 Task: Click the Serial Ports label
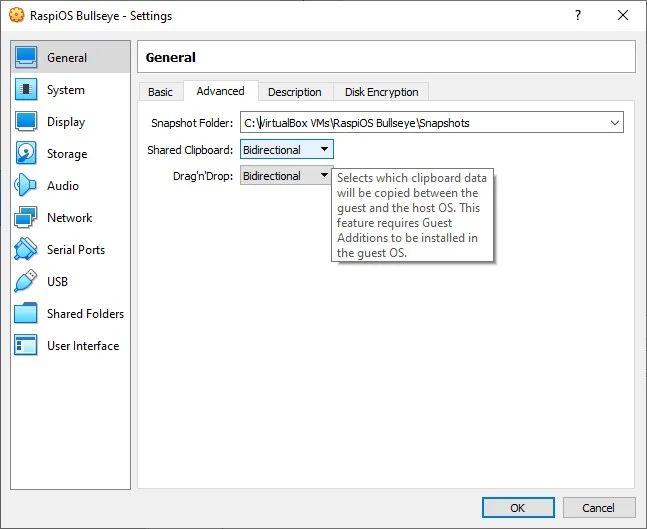tap(76, 250)
